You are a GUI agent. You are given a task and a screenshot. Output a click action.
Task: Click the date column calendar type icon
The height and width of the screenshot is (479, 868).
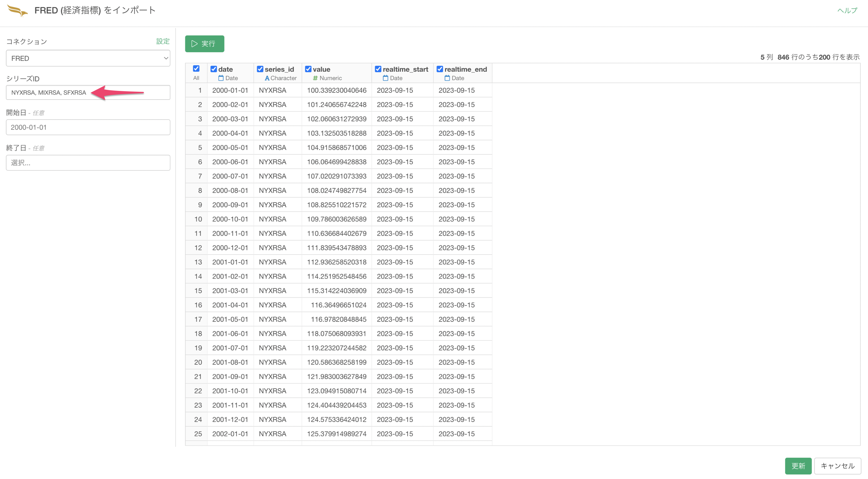(221, 78)
